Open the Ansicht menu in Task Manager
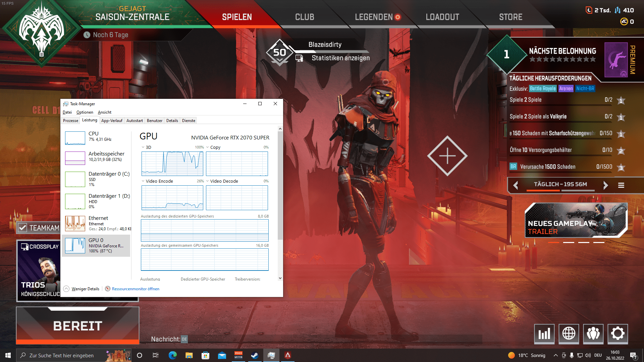Image resolution: width=644 pixels, height=362 pixels. pos(105,112)
